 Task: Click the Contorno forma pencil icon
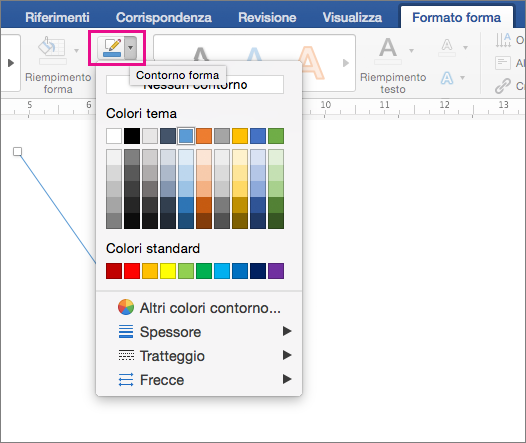pyautogui.click(x=112, y=48)
